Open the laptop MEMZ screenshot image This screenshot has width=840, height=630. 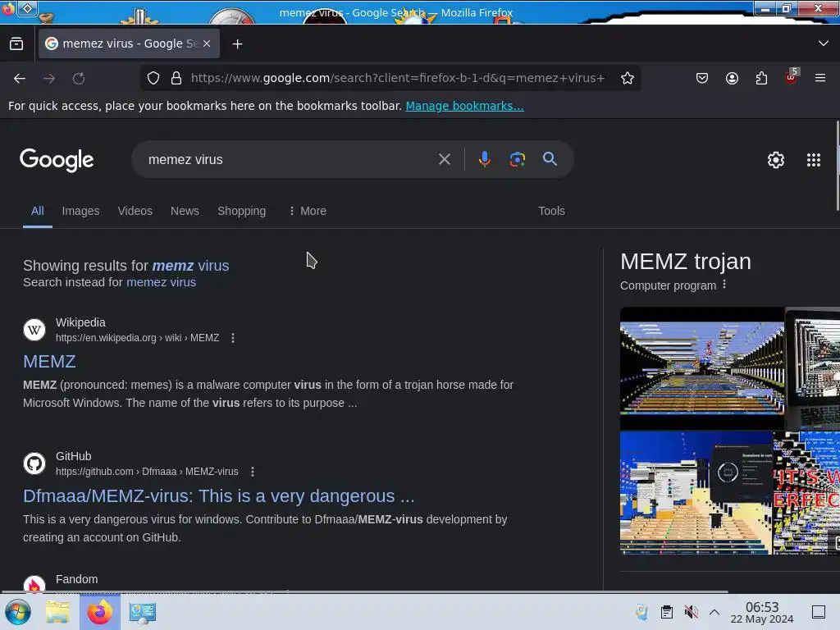point(813,368)
